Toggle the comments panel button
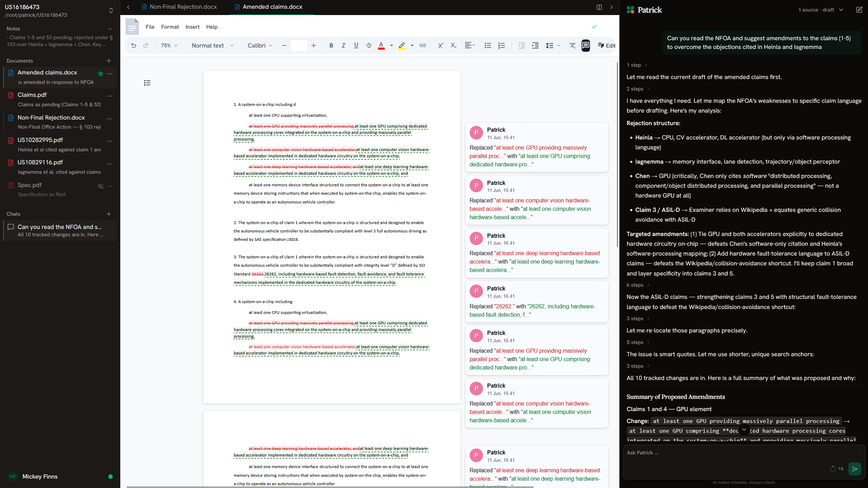 pos(586,45)
